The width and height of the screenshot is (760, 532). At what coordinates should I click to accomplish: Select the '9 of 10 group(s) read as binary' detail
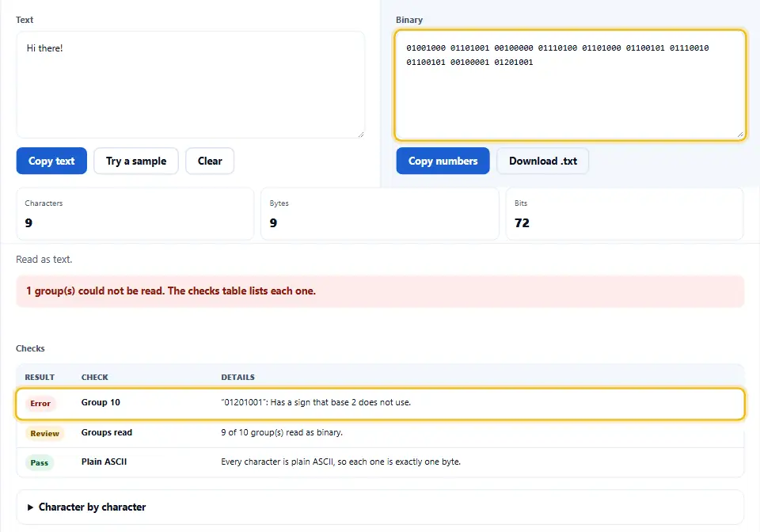coord(282,432)
